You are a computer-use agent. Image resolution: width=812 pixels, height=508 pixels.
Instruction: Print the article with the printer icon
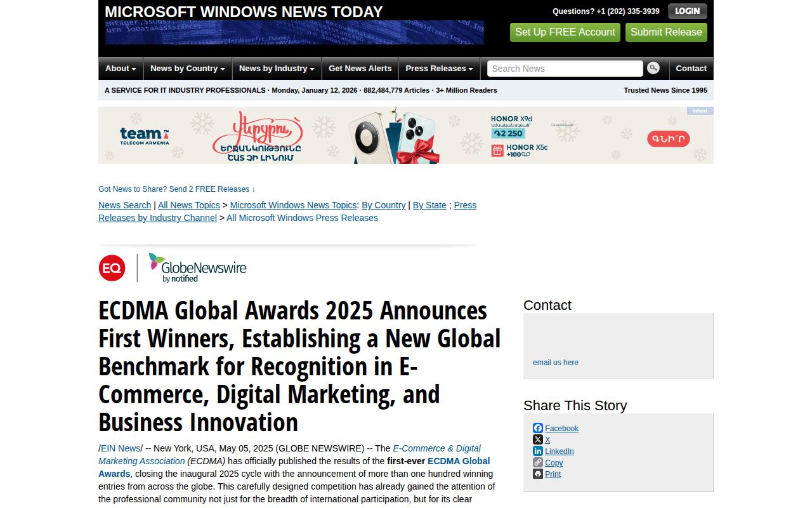coord(538,474)
